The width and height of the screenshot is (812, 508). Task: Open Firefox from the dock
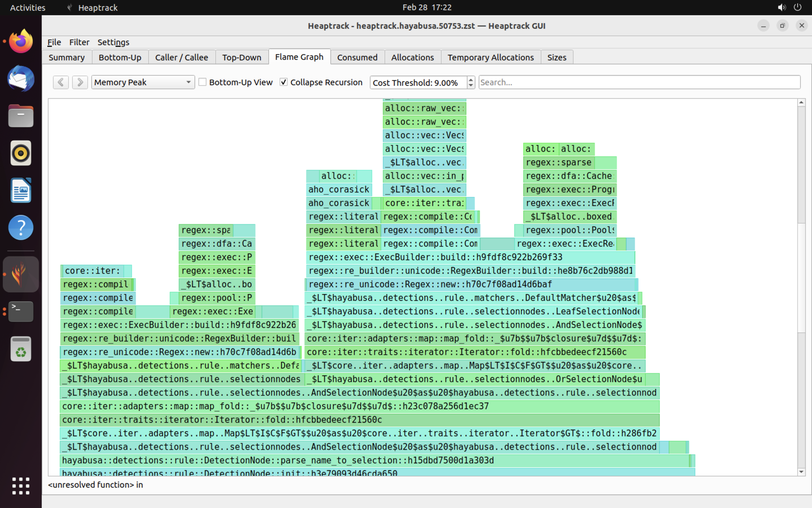point(21,41)
